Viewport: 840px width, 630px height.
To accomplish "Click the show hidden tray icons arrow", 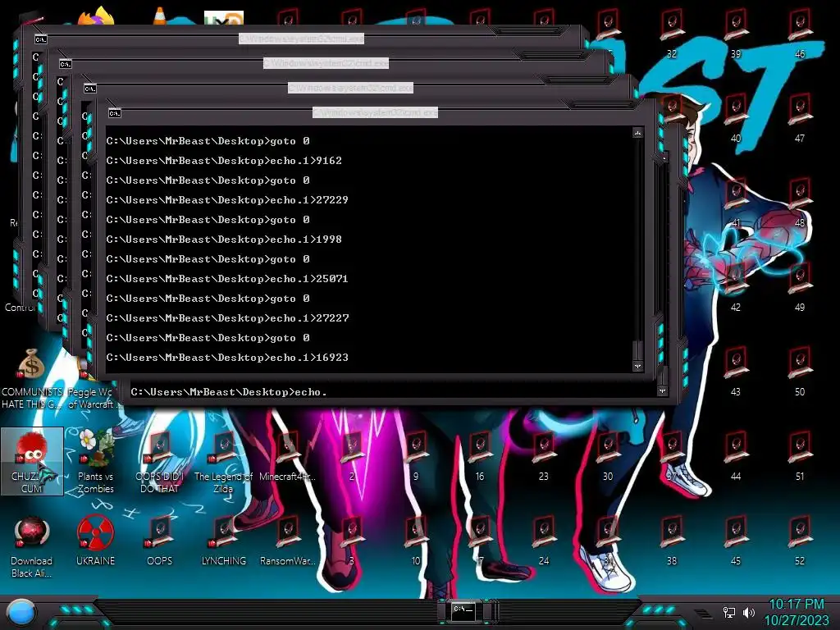I will 703,614.
